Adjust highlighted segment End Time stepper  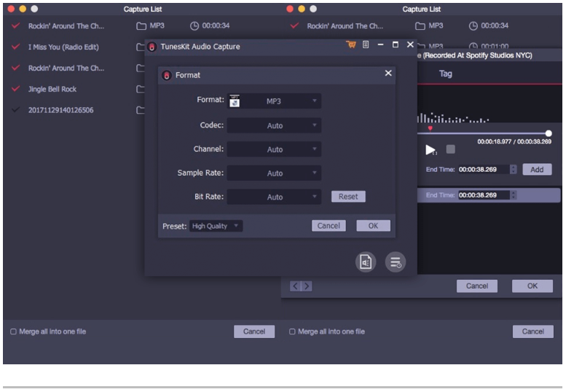(x=514, y=195)
